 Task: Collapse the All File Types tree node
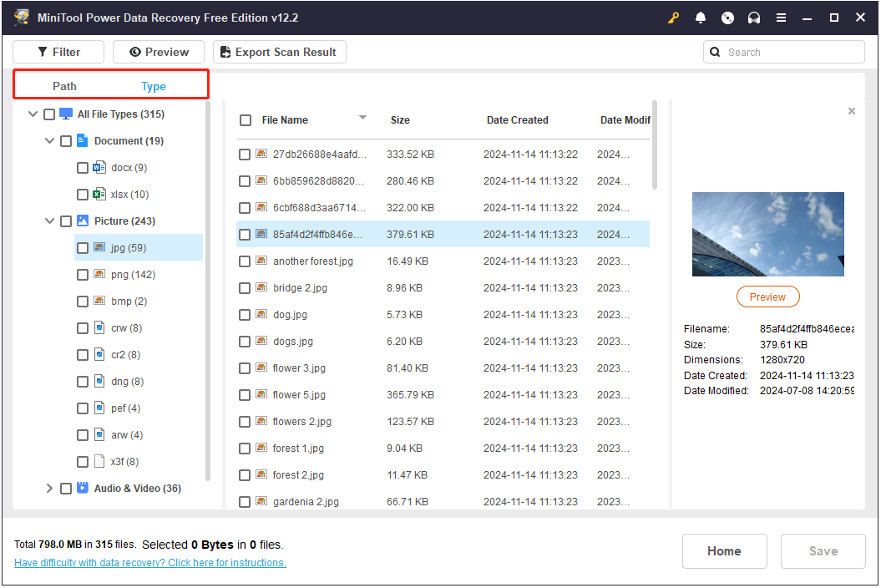tap(33, 114)
